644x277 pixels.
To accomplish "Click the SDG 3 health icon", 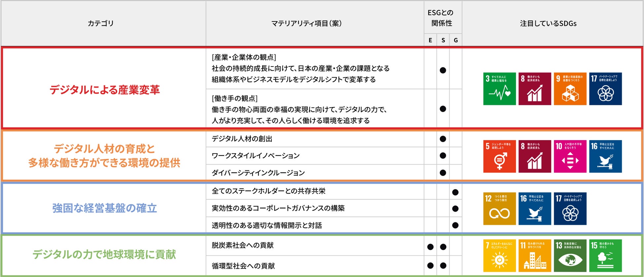I will click(x=499, y=89).
